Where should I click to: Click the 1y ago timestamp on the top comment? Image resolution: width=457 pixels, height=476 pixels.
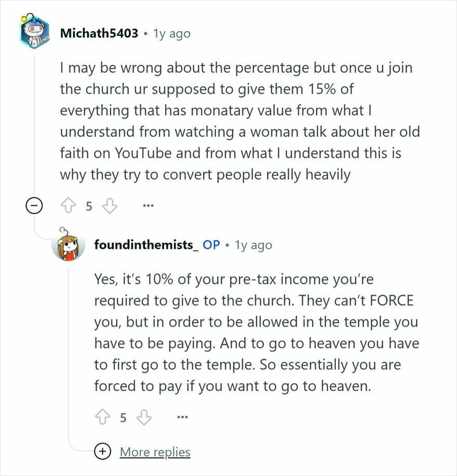click(x=172, y=33)
